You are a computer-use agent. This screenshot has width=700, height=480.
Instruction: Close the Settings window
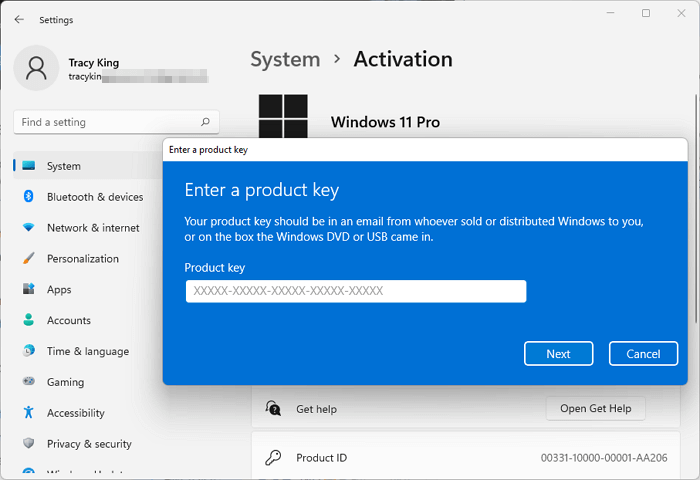click(681, 13)
